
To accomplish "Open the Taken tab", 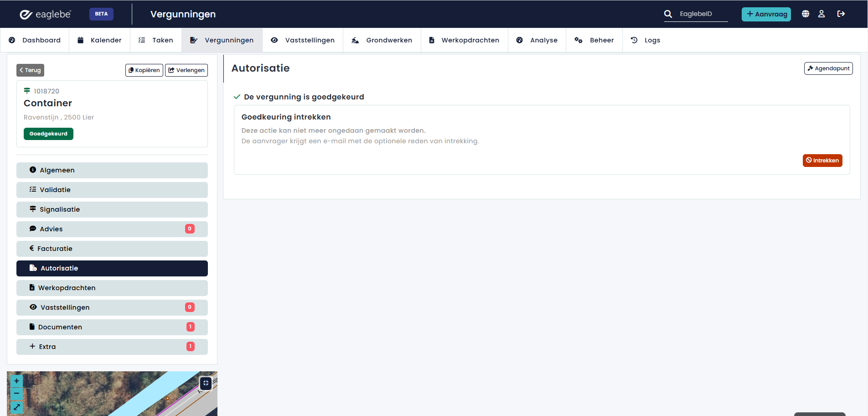I will click(x=156, y=40).
